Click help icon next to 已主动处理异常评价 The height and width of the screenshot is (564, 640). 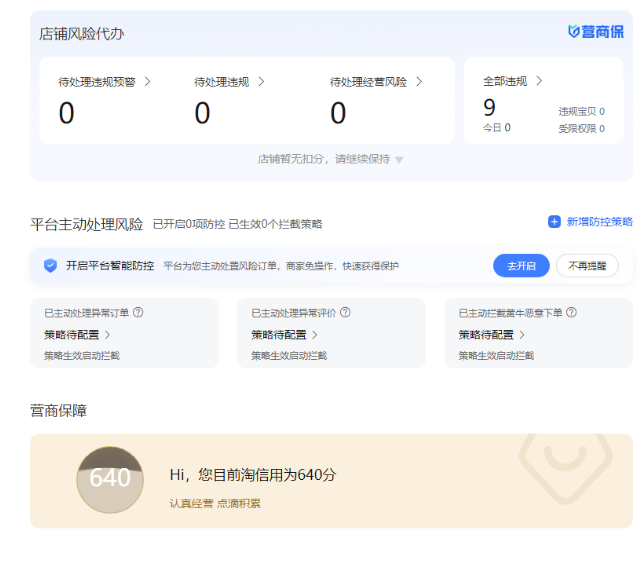(x=345, y=312)
